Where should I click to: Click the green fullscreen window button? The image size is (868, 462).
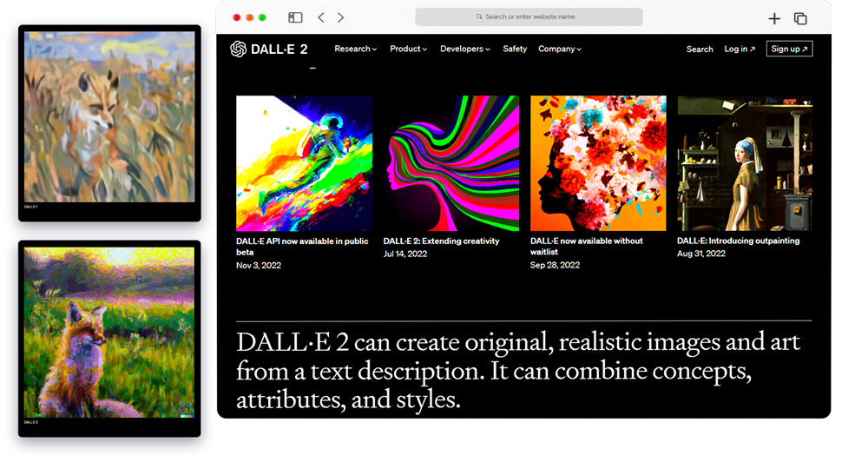[x=262, y=17]
